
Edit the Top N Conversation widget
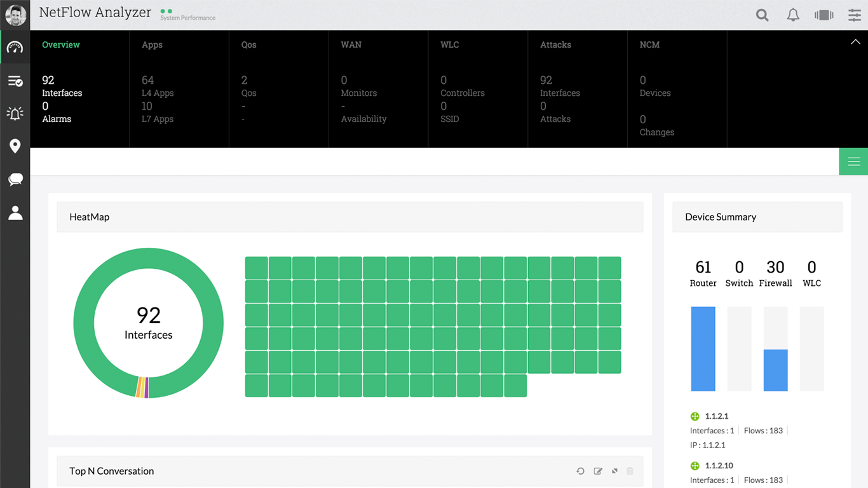pyautogui.click(x=598, y=471)
